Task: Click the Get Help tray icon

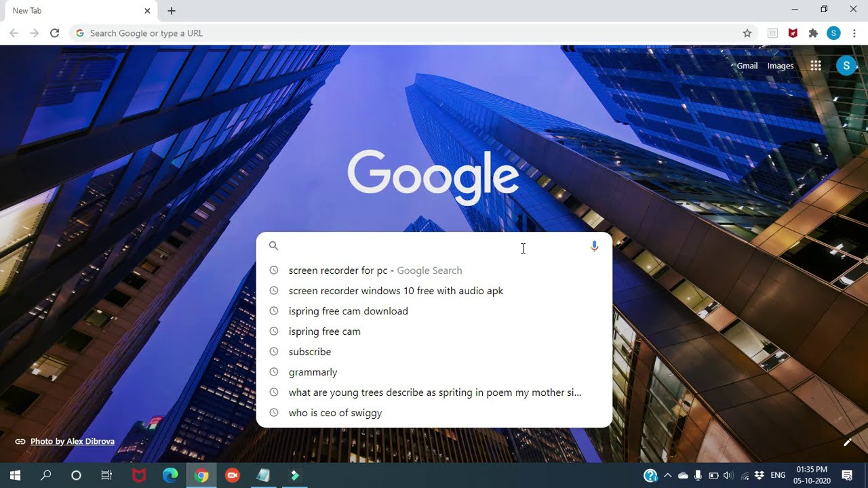Action: tap(650, 475)
